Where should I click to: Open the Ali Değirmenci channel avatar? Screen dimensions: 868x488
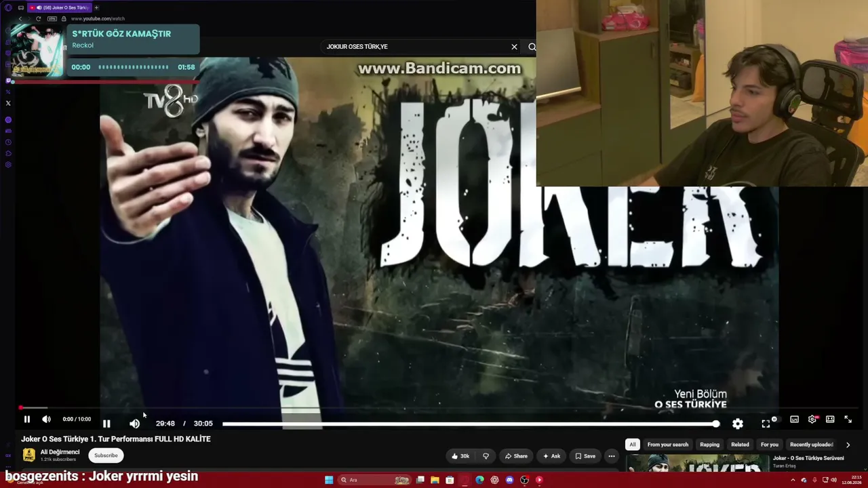point(28,455)
